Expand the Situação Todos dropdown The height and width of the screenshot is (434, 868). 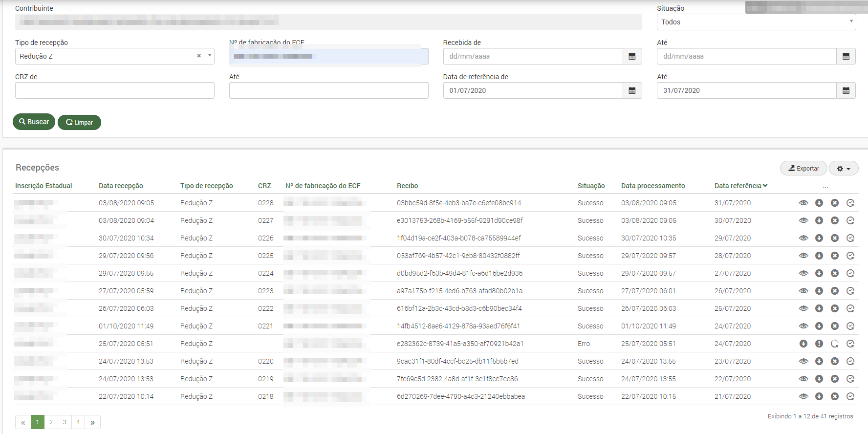(x=756, y=22)
